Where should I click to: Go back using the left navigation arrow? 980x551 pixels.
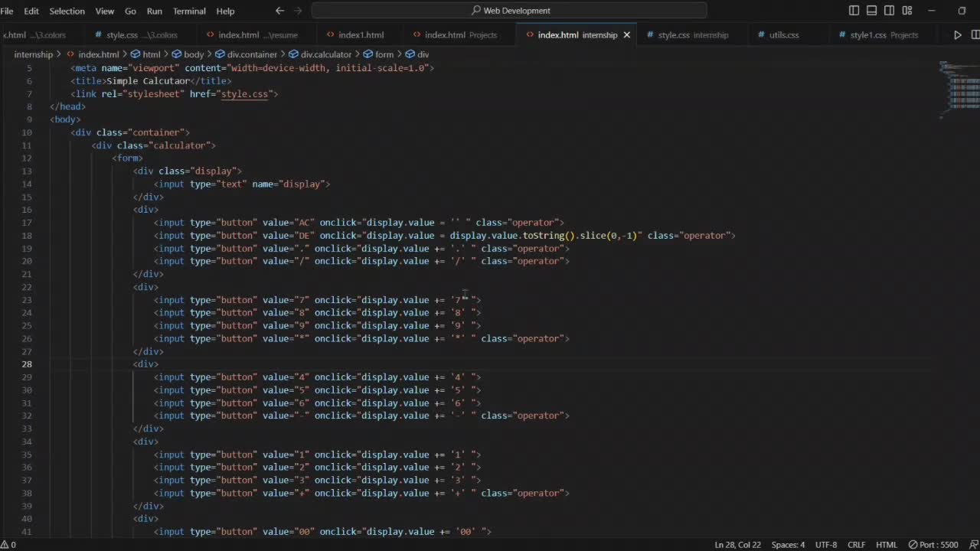[279, 11]
